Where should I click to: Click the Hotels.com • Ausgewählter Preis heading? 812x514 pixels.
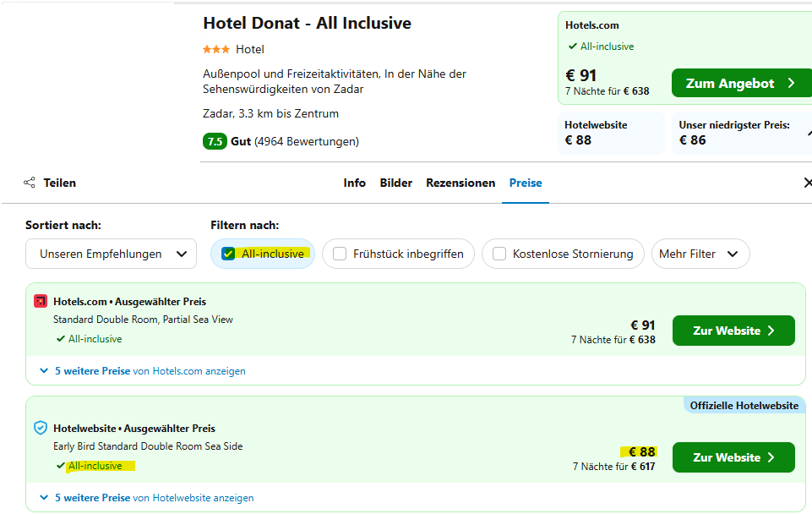coord(129,302)
